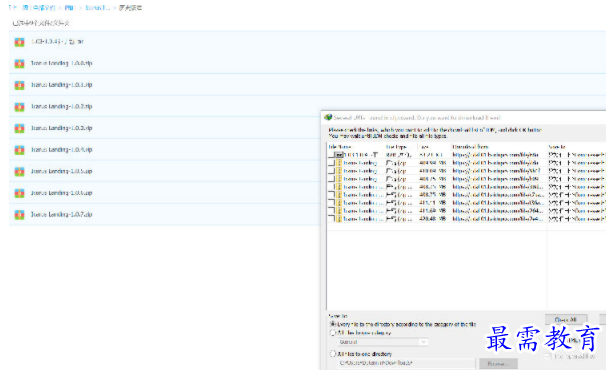Click the icon beside Icarus Landing-1.0.7.zip
The height and width of the screenshot is (370, 608).
tap(19, 214)
